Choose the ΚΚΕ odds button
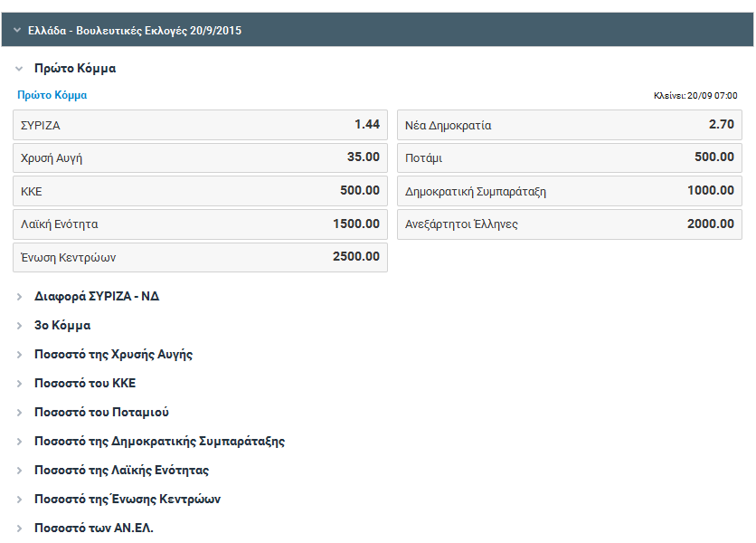 click(200, 191)
